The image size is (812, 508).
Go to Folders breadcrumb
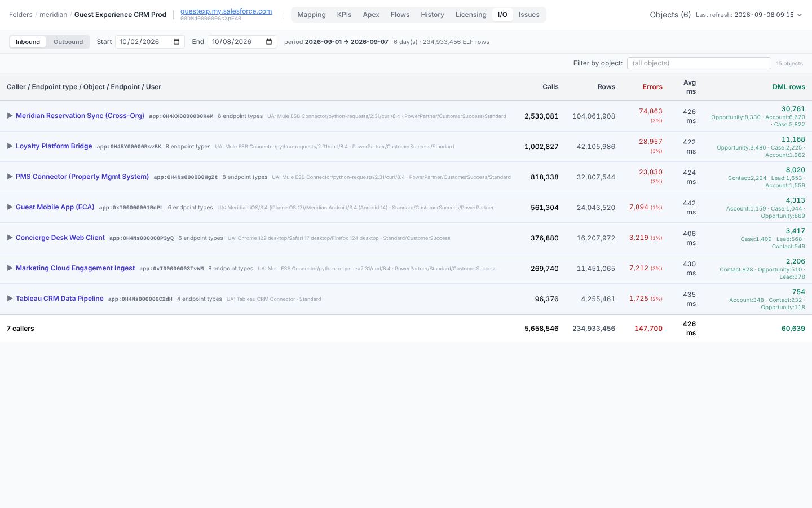21,15
